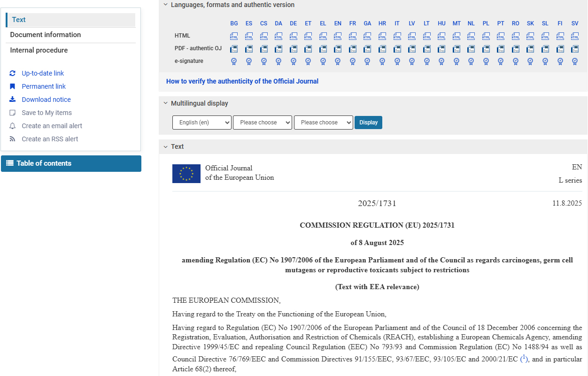Switch to the Internal procedure tab

39,50
